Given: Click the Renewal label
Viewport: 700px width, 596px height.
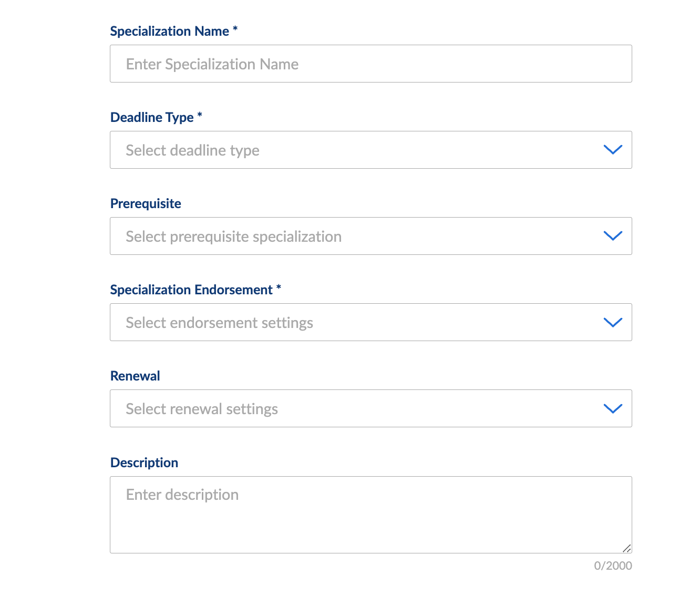Looking at the screenshot, I should (135, 376).
